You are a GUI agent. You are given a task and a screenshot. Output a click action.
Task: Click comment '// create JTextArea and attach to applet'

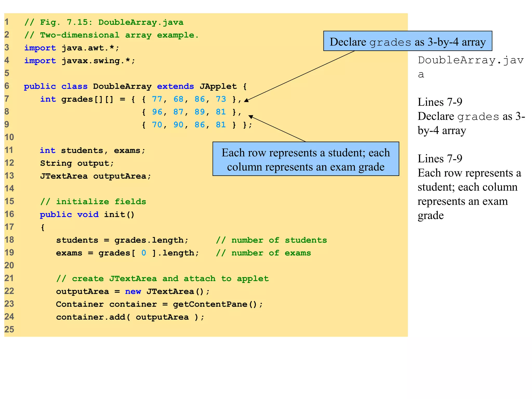[x=162, y=278]
